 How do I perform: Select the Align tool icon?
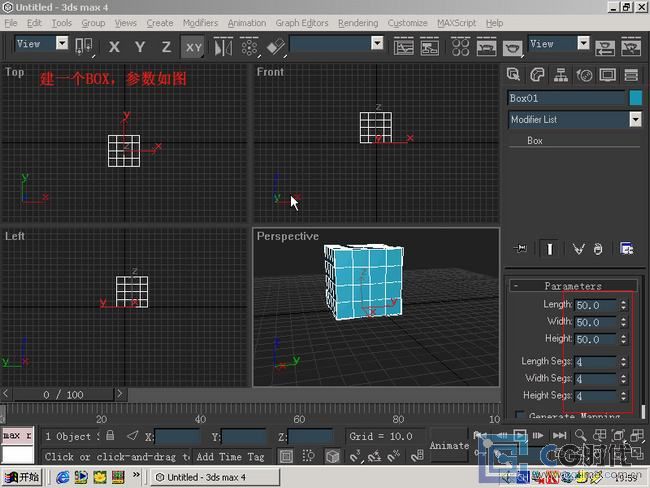[x=275, y=47]
